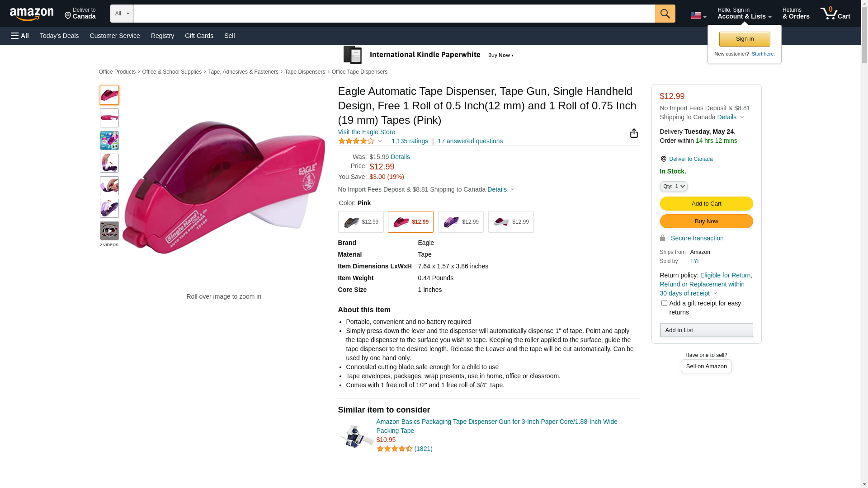Select the black color option
The image size is (868, 488).
point(361,222)
